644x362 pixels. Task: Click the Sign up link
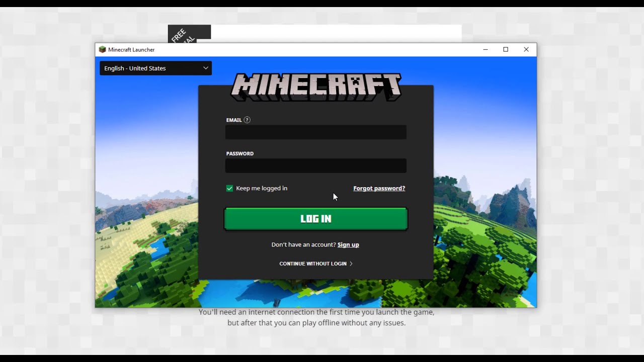coord(348,244)
